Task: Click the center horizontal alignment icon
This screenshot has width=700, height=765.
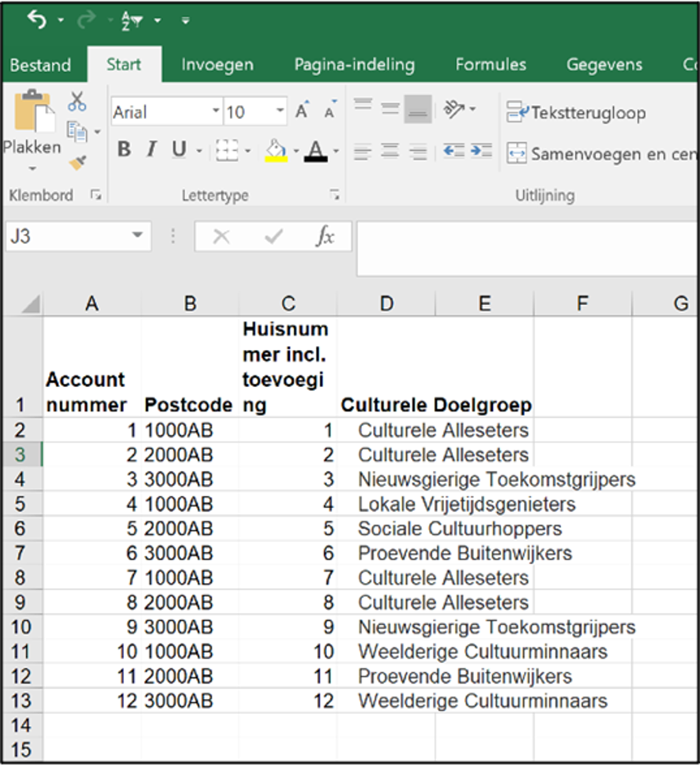Action: point(390,150)
